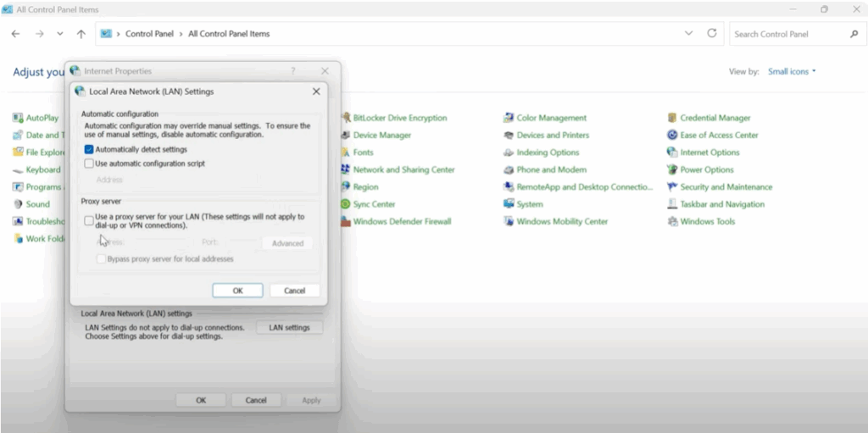Screen dimensions: 868x433
Task: Open the View by Small icons dropdown
Action: 792,72
